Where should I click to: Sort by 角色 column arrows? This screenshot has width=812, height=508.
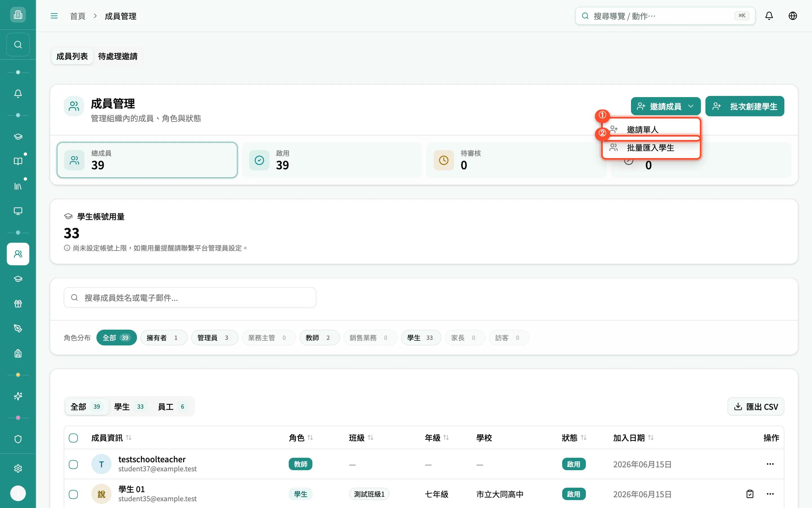click(310, 437)
